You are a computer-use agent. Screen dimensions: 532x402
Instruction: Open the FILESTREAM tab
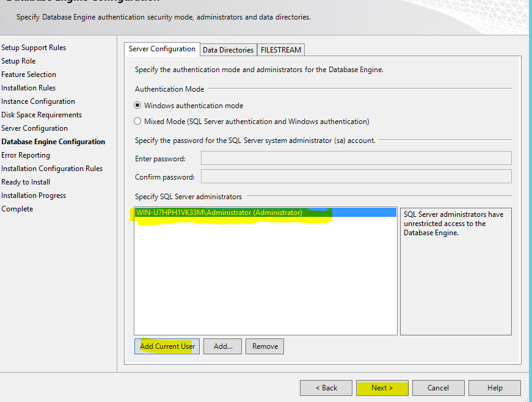coord(280,50)
